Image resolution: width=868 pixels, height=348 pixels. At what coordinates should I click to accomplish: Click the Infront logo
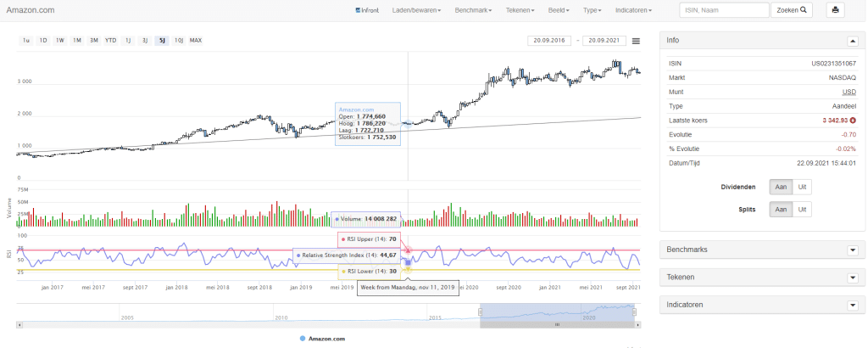(367, 10)
